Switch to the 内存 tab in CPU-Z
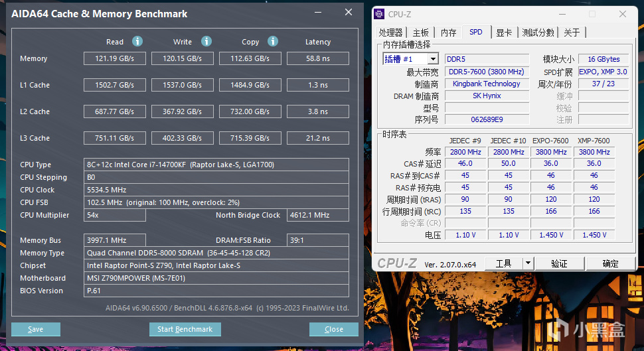This screenshot has width=644, height=351. point(449,33)
